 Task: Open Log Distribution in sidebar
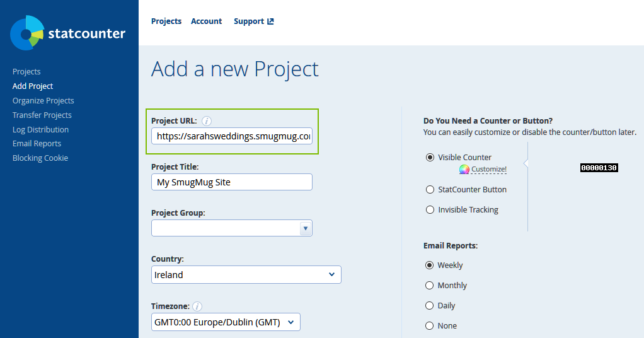pyautogui.click(x=40, y=129)
